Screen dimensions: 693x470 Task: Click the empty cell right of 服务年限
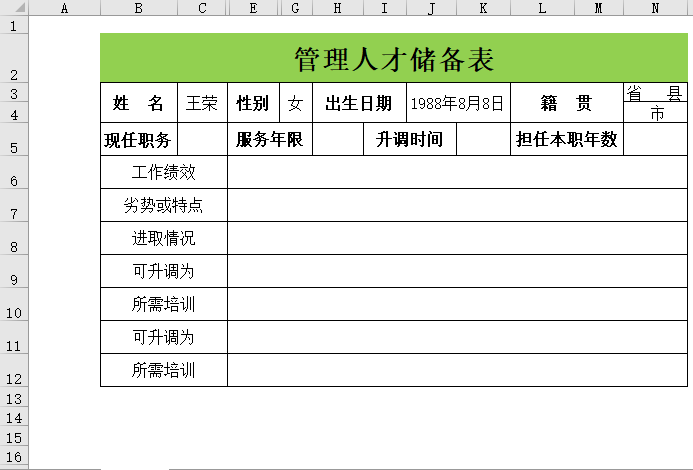(x=337, y=140)
